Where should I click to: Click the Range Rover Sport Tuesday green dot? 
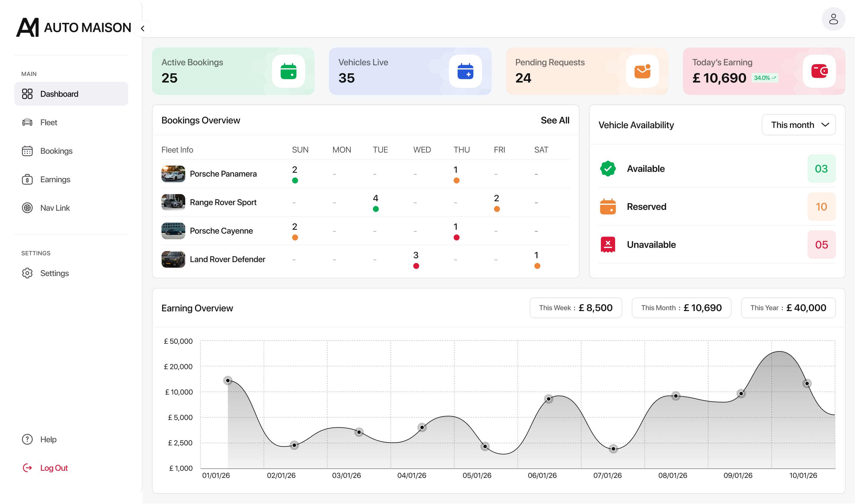point(375,209)
